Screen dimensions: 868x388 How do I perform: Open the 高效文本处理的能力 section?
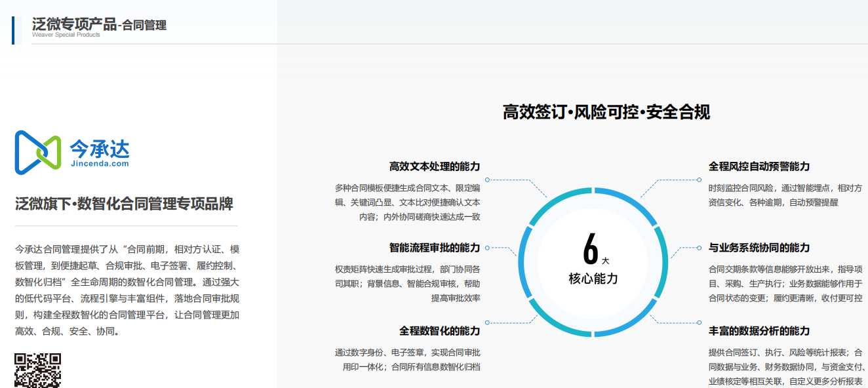click(435, 166)
